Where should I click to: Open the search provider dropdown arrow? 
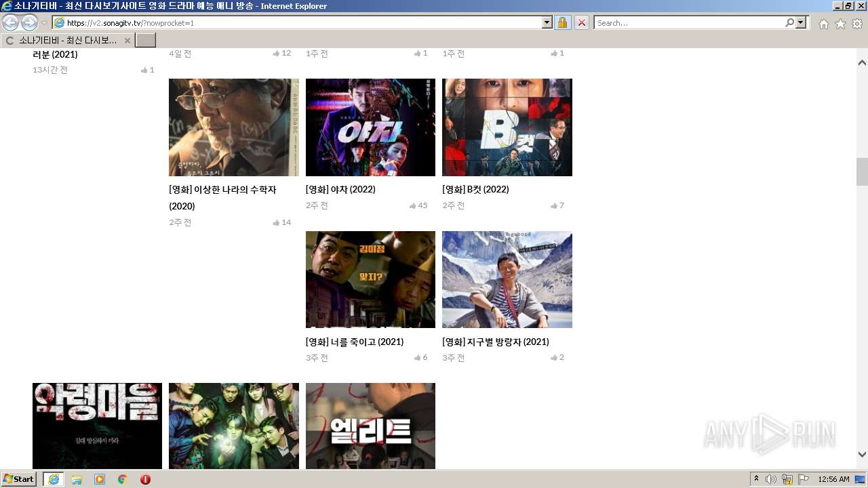[802, 22]
